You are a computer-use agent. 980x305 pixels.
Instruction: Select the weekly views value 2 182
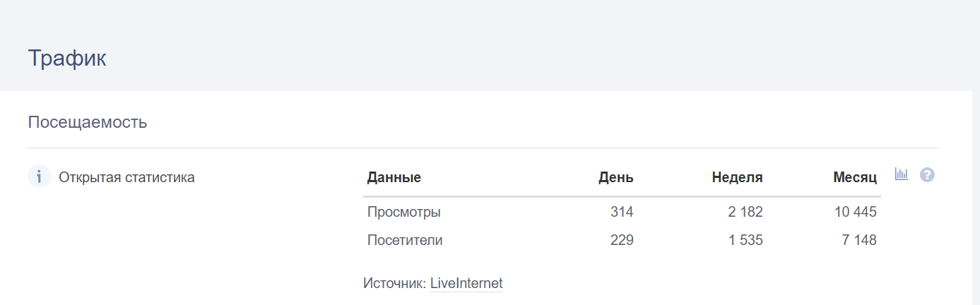coord(745,212)
